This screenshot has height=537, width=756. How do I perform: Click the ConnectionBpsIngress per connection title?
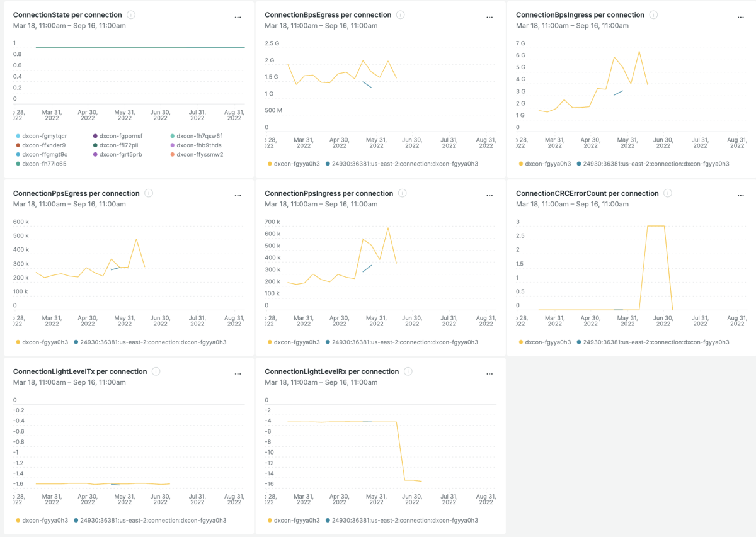[580, 14]
